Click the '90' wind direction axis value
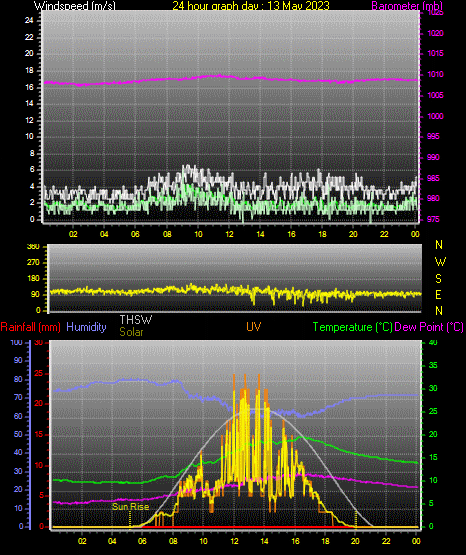 [35, 294]
